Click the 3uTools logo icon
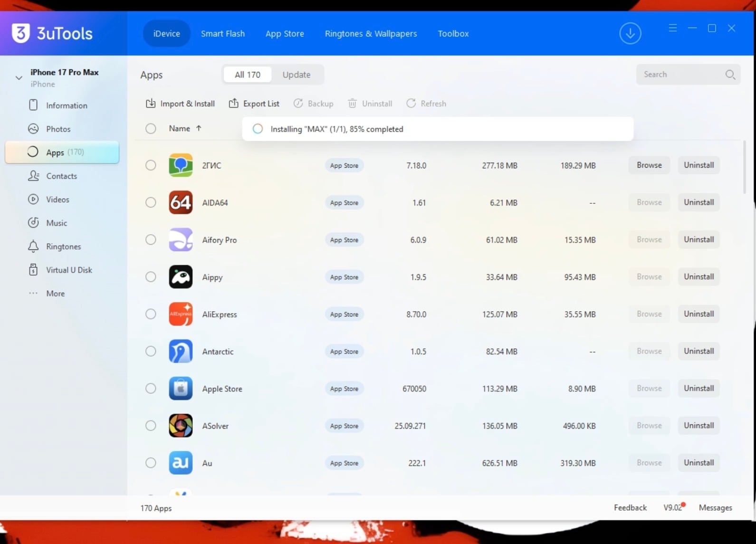Viewport: 756px width, 544px height. pyautogui.click(x=21, y=33)
